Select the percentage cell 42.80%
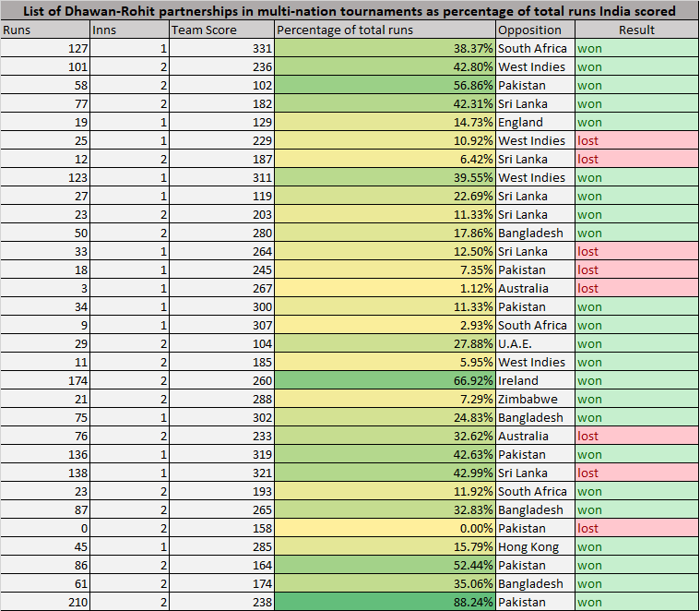700x611 pixels. point(385,66)
